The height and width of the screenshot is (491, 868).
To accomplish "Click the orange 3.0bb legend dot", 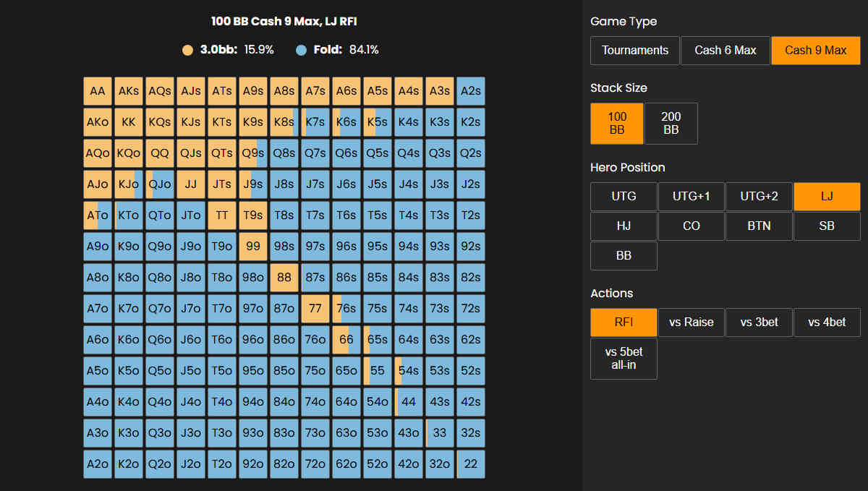I will point(188,50).
